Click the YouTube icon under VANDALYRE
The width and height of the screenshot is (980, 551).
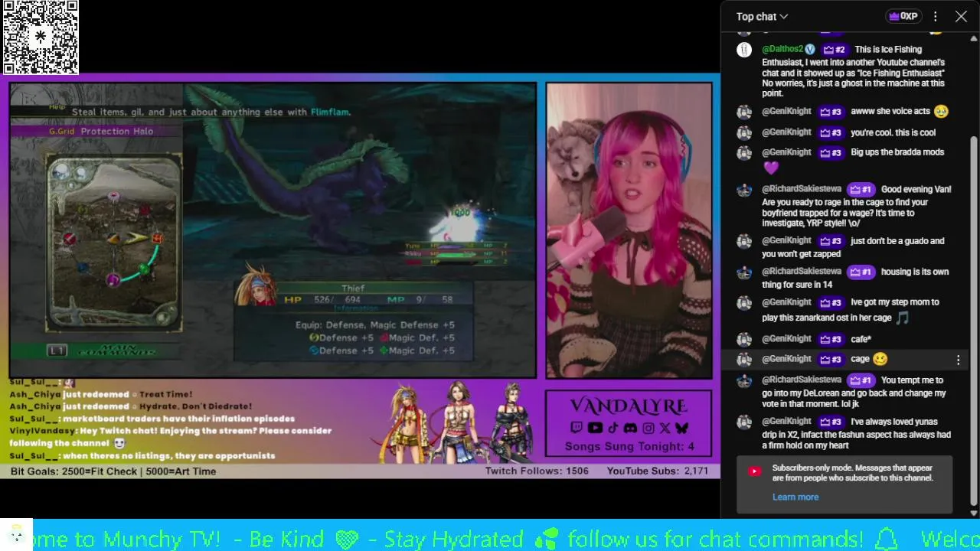coord(594,429)
